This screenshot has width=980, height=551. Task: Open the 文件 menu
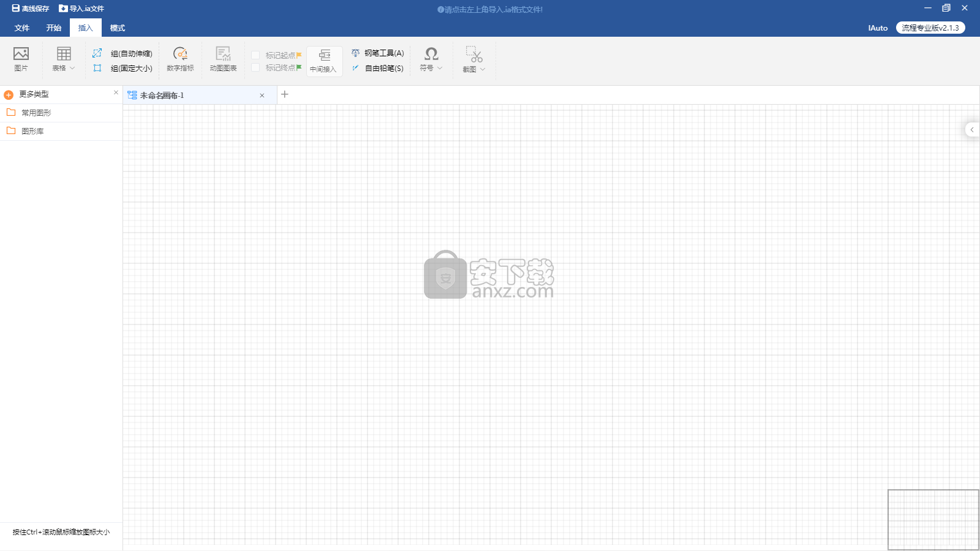coord(22,28)
